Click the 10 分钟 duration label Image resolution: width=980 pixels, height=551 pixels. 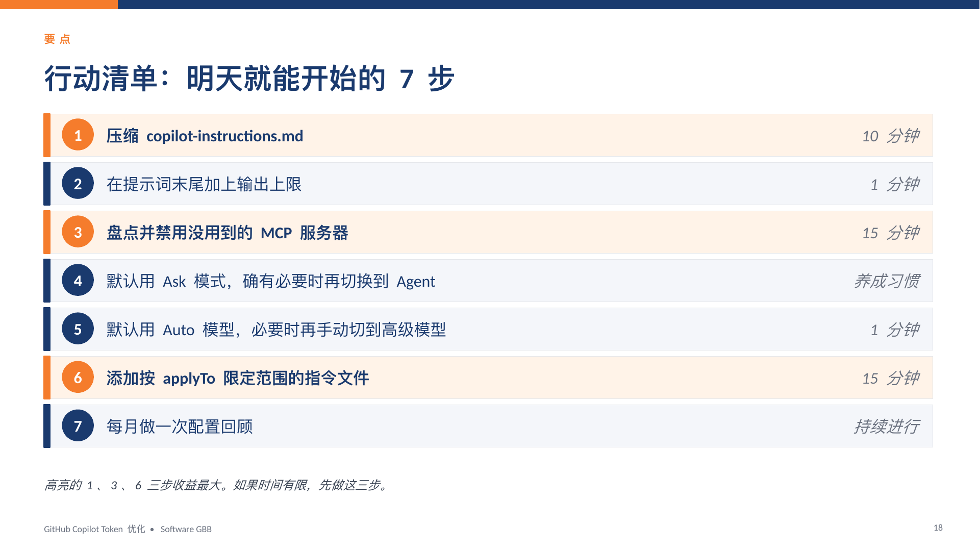pos(891,136)
